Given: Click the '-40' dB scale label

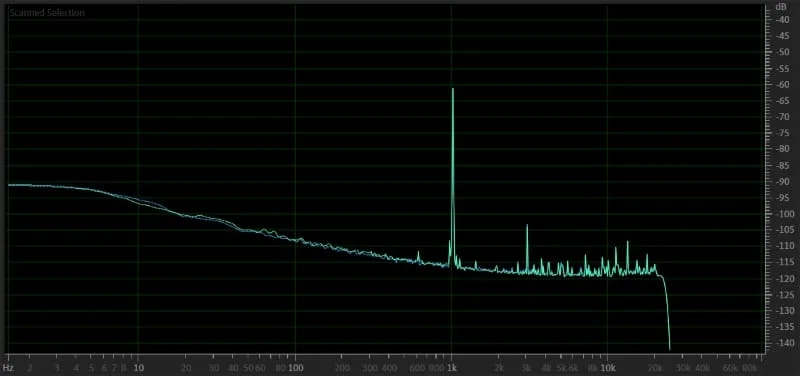Looking at the screenshot, I should (x=782, y=20).
